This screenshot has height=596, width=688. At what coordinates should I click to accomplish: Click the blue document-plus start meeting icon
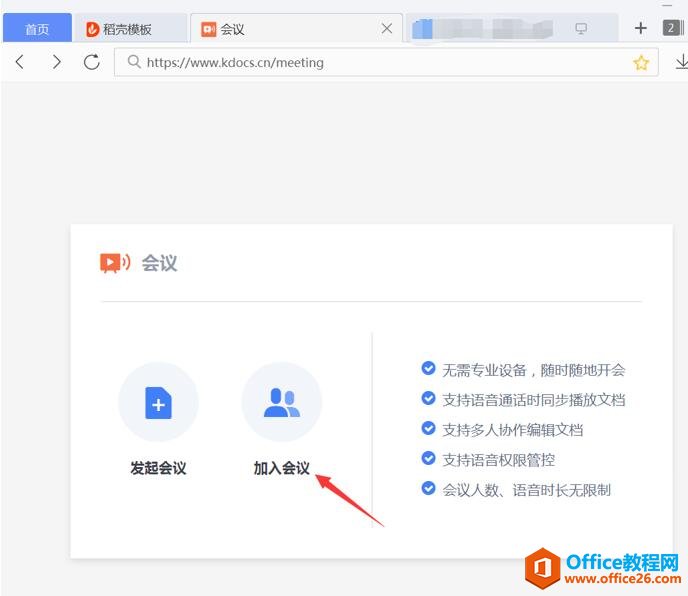pos(158,402)
